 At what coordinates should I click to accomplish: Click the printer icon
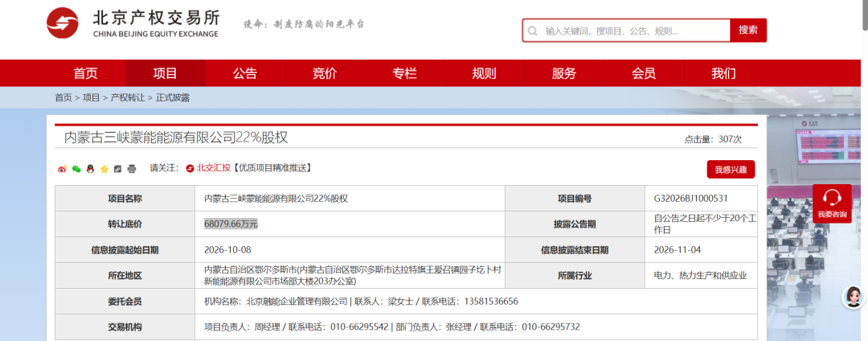132,170
